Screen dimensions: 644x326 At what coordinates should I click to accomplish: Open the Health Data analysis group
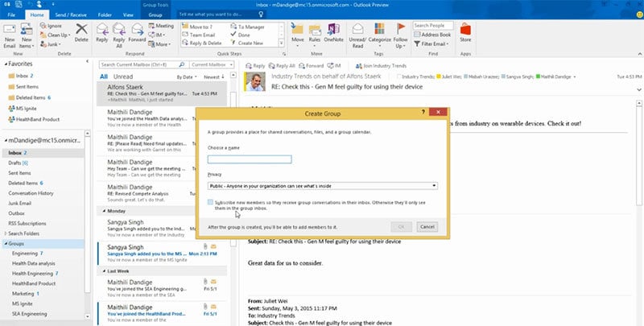tap(33, 263)
